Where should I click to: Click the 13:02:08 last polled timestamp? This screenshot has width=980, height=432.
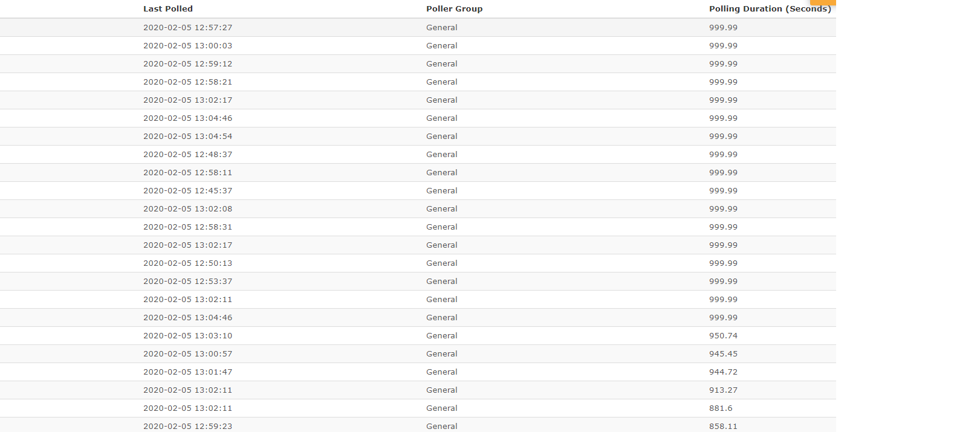(187, 209)
